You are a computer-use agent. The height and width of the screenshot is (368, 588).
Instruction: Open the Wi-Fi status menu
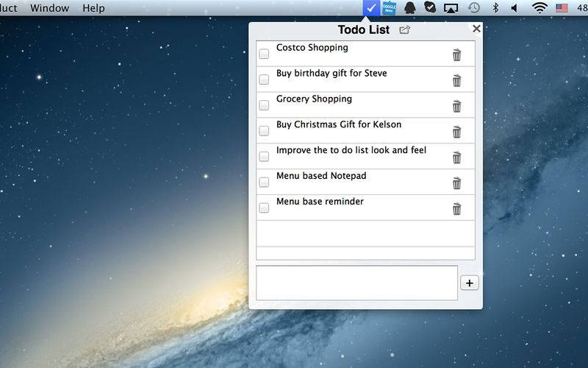click(539, 8)
